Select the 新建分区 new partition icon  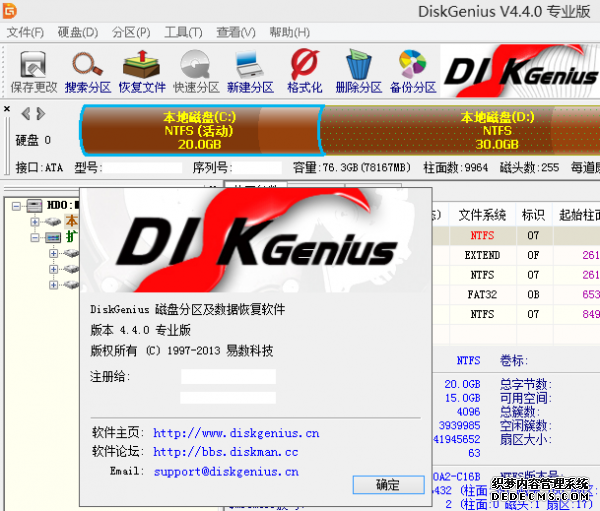pos(249,70)
